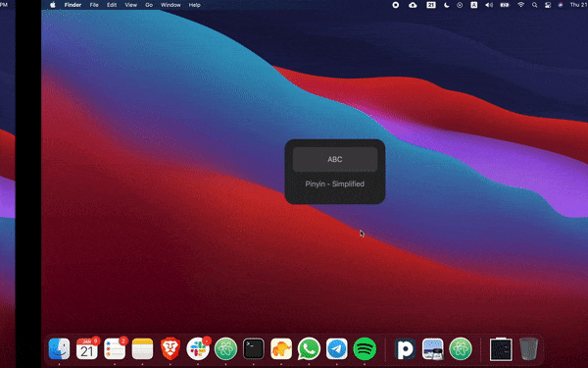
Task: Click the 'Thu 21' date in menu bar
Action: tap(578, 5)
